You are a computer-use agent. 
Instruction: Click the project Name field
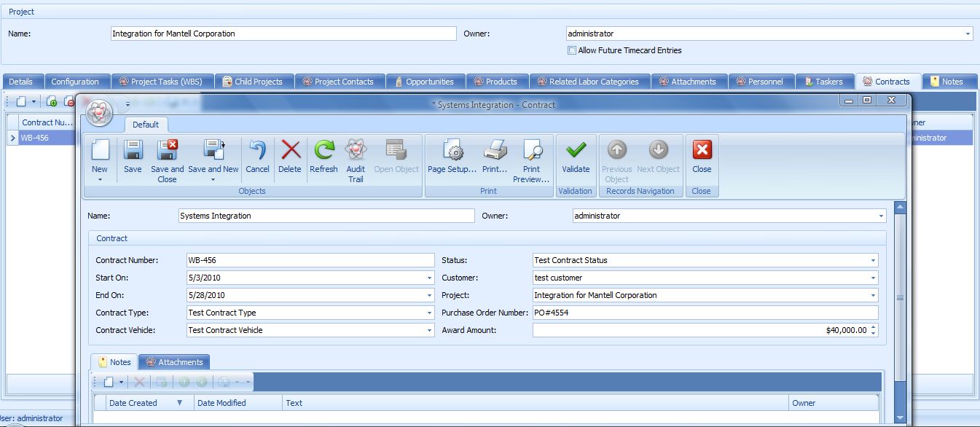283,34
